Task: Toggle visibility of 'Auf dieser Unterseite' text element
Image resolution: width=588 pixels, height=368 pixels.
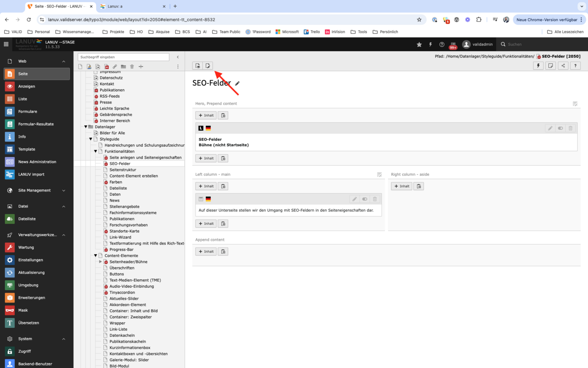Action: [x=365, y=199]
